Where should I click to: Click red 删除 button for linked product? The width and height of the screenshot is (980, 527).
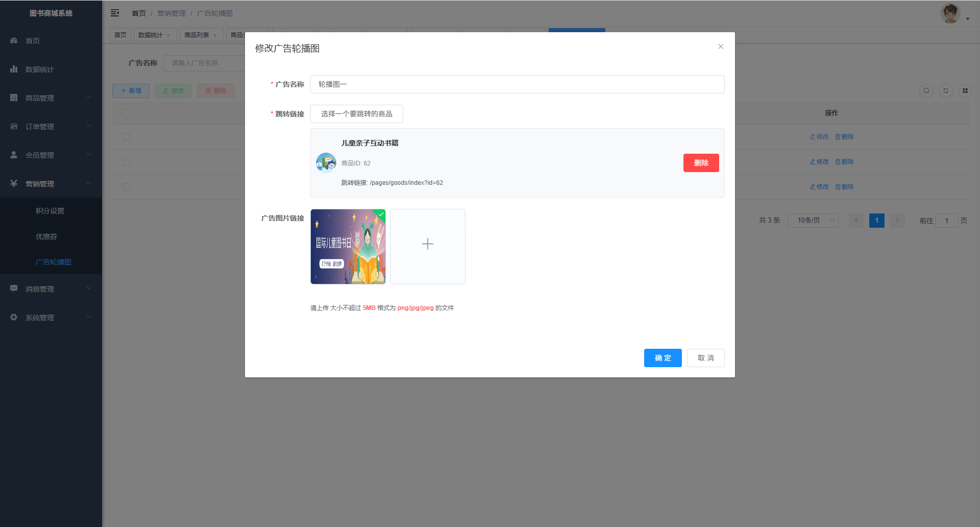(701, 163)
